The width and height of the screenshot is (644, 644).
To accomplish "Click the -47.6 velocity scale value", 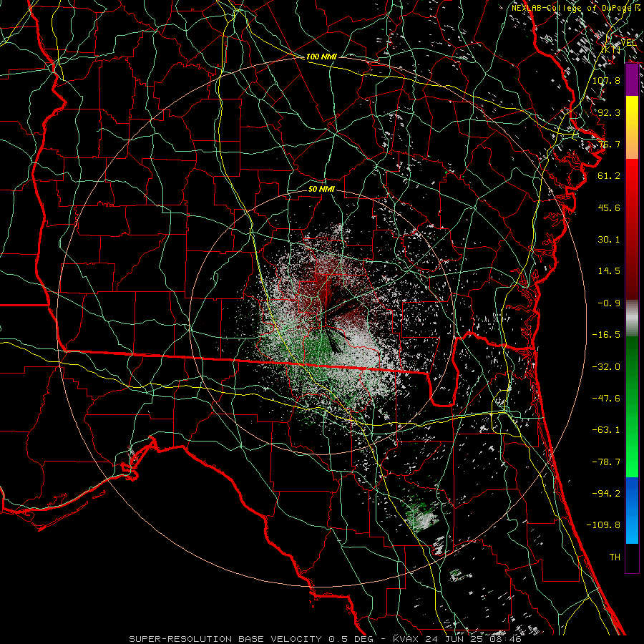I will [x=606, y=399].
